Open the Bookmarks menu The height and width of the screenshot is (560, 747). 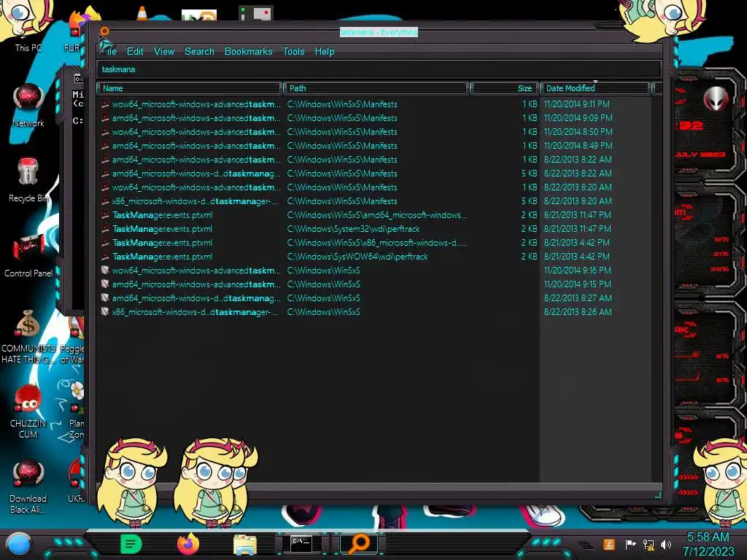point(248,52)
